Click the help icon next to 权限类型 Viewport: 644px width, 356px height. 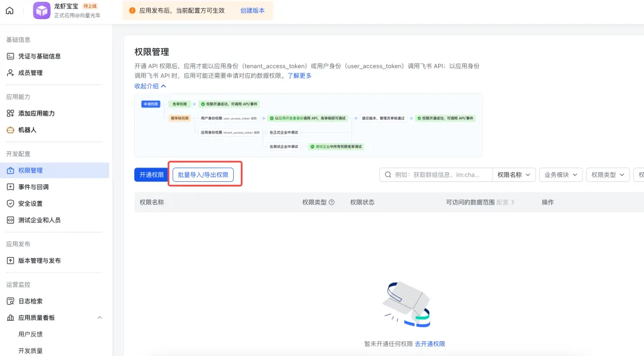tap(332, 202)
